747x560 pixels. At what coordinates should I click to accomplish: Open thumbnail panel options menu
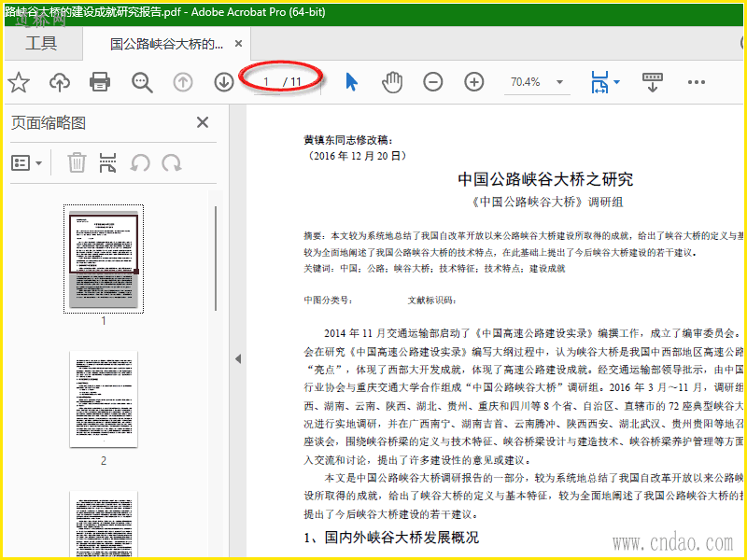26,162
